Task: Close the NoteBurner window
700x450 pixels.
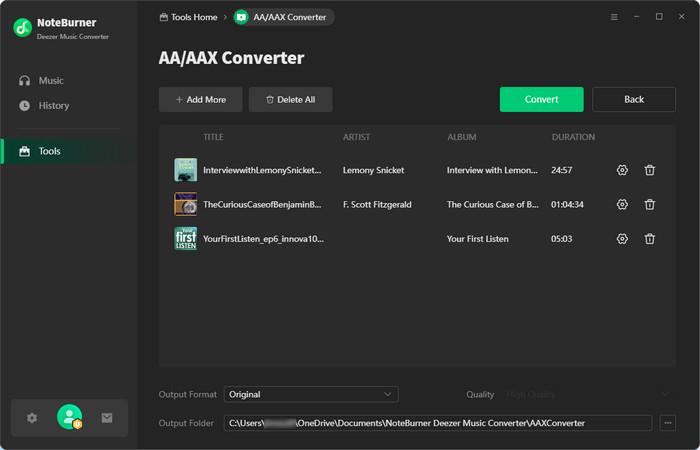Action: click(681, 17)
